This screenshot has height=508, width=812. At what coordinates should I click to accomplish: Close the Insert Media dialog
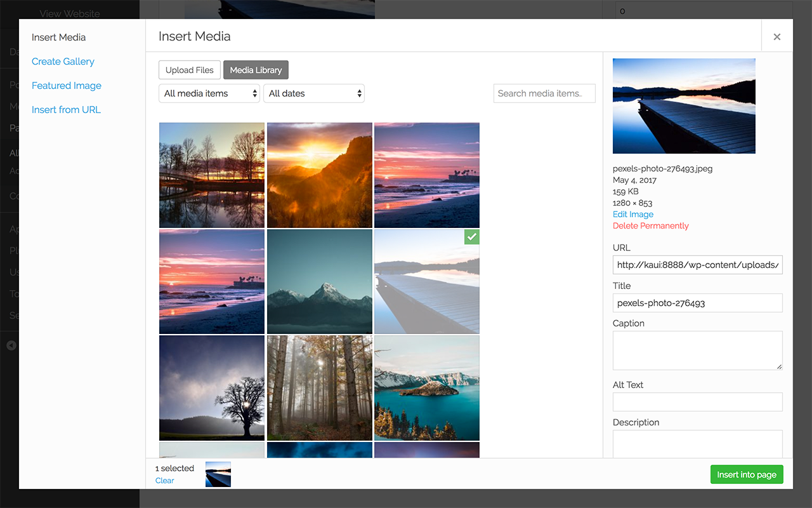[x=776, y=37]
